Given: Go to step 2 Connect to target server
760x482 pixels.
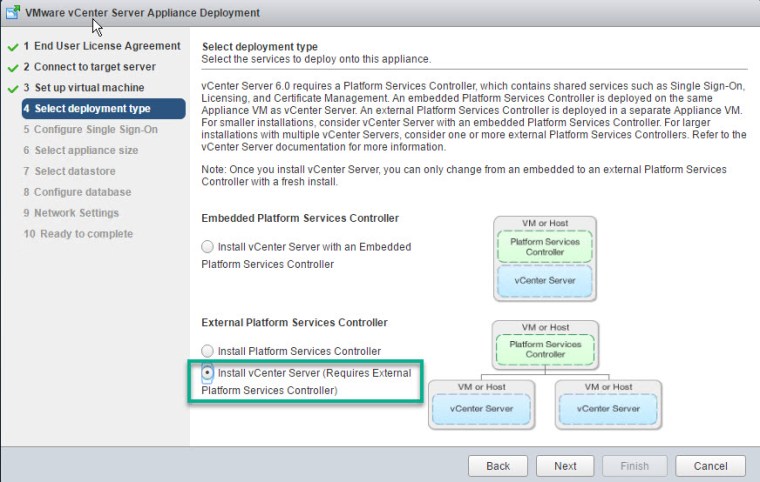Looking at the screenshot, I should click(x=88, y=67).
